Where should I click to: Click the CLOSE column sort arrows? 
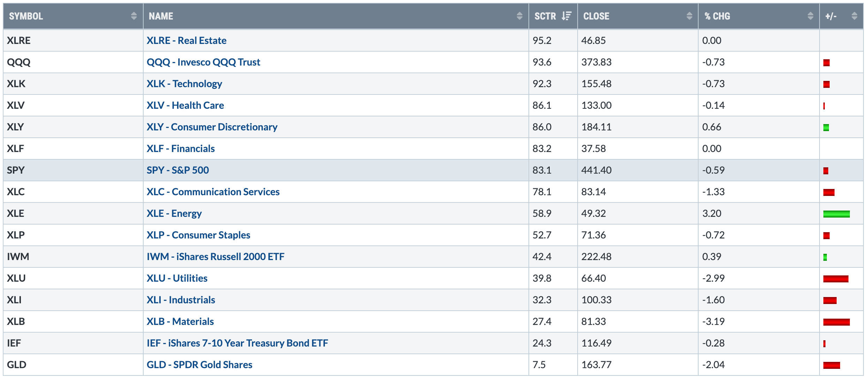[689, 16]
